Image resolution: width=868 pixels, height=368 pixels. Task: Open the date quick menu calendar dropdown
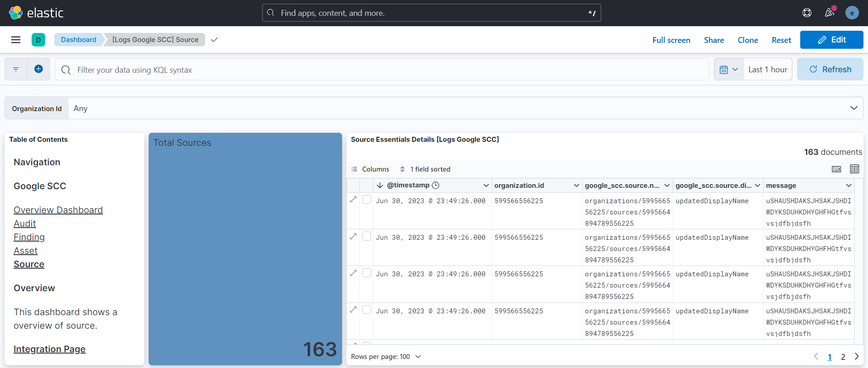728,70
